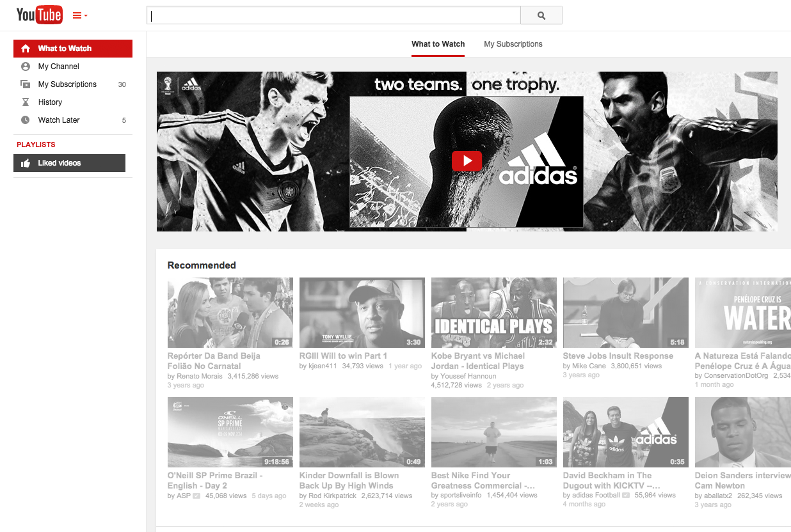This screenshot has width=791, height=532.
Task: Click the My Channel person icon
Action: pos(26,66)
